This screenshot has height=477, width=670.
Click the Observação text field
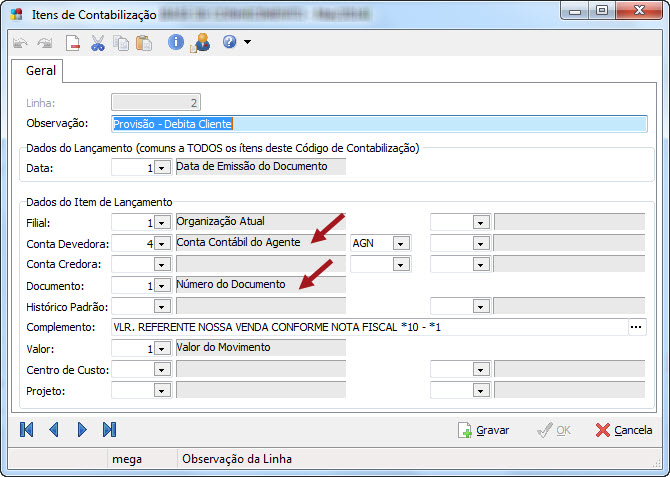coord(380,124)
